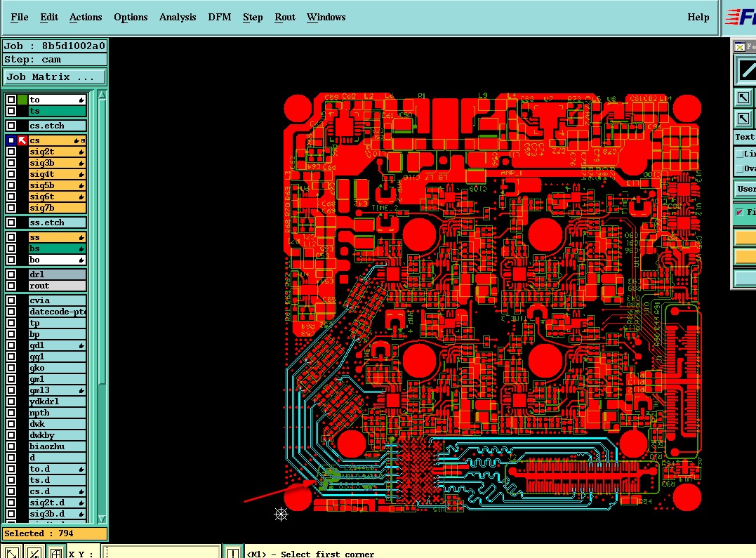This screenshot has height=558, width=756.
Task: Open the Step menu
Action: 253,18
